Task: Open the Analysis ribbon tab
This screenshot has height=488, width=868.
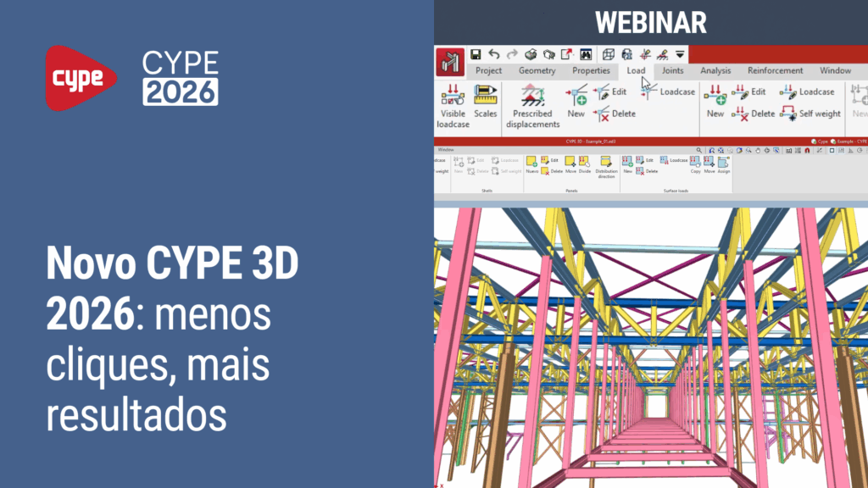Action: tap(715, 71)
